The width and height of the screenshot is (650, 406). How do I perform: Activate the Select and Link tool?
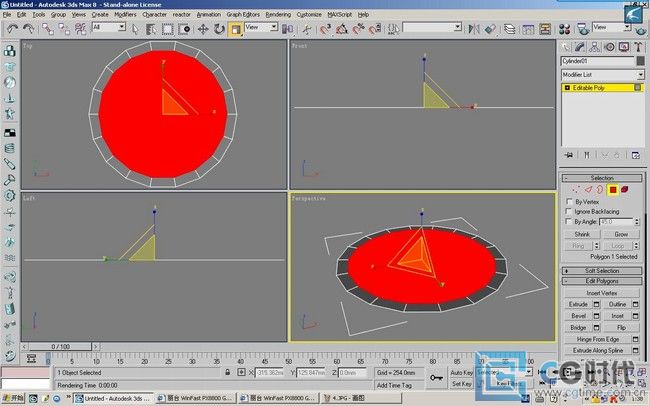48,29
